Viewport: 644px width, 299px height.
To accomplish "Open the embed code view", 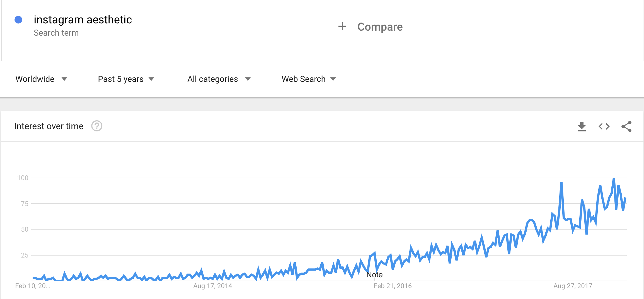I will tap(604, 126).
